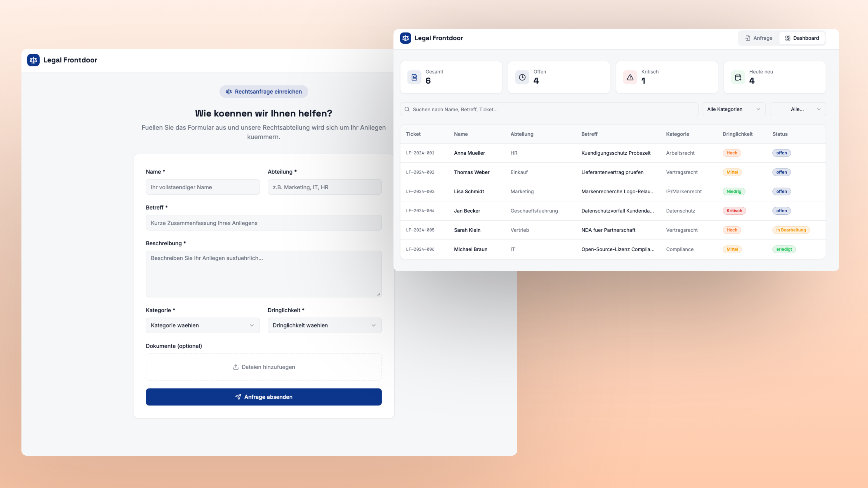
Task: Click the Mittel badge in Michael Braun's row
Action: [x=732, y=249]
